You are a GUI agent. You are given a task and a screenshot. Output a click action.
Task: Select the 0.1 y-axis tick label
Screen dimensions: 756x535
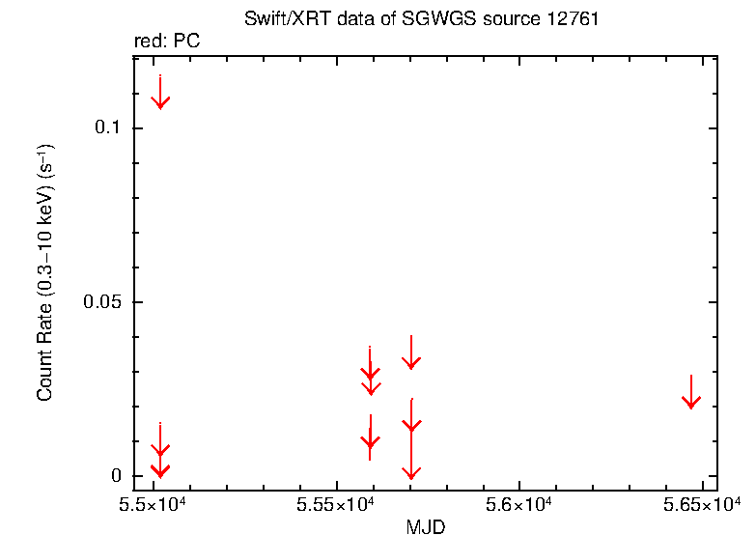[x=107, y=128]
